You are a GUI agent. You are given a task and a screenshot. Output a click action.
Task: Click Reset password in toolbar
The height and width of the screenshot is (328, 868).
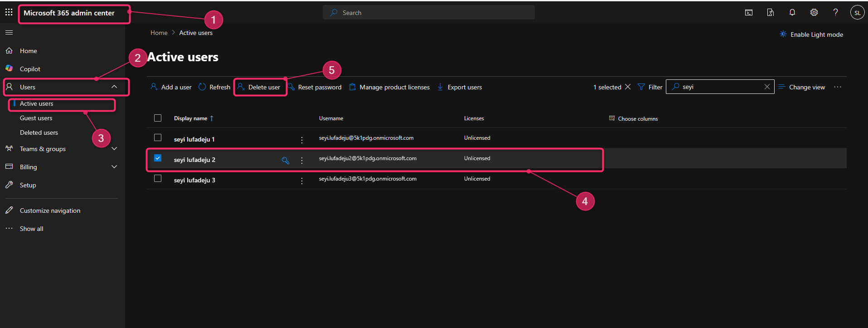(315, 87)
